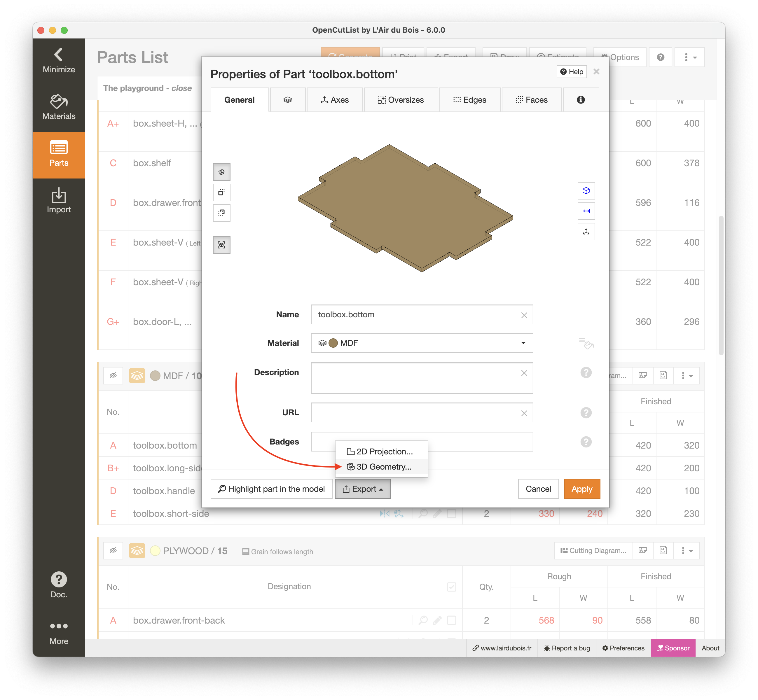Check the toolbox.short-side row checkbox

(x=451, y=514)
